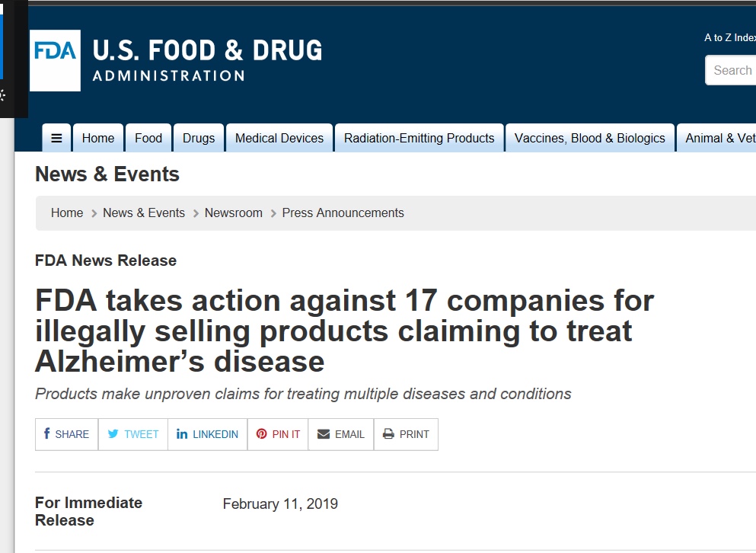Tweet this news release

click(133, 434)
